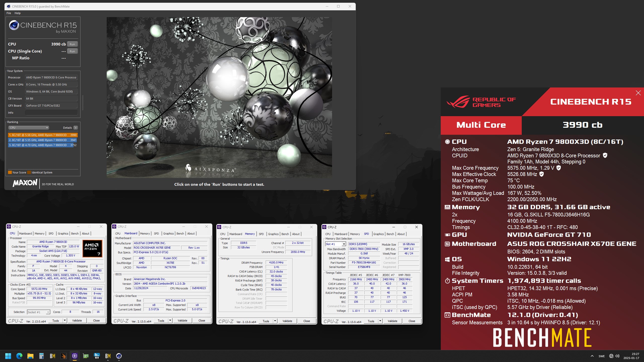
Task: Click the AMD Ryzen 7 logo in CPU-Z
Action: pos(92,248)
